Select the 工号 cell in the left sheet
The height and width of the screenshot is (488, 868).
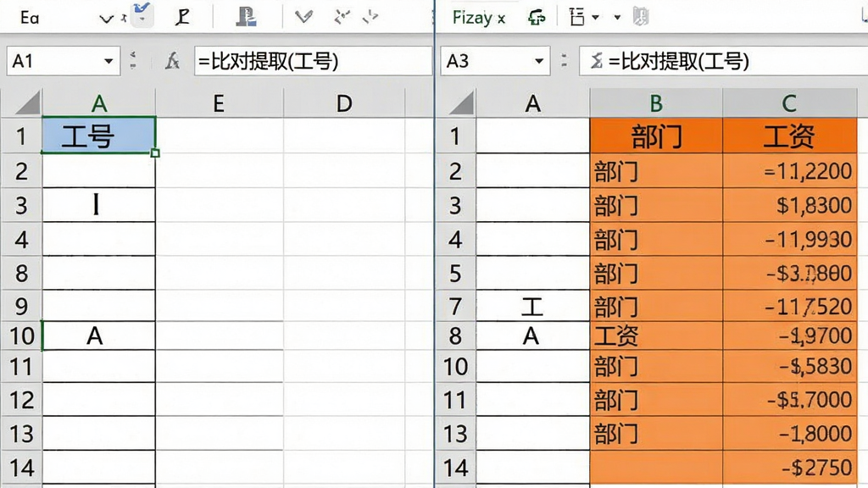point(99,135)
